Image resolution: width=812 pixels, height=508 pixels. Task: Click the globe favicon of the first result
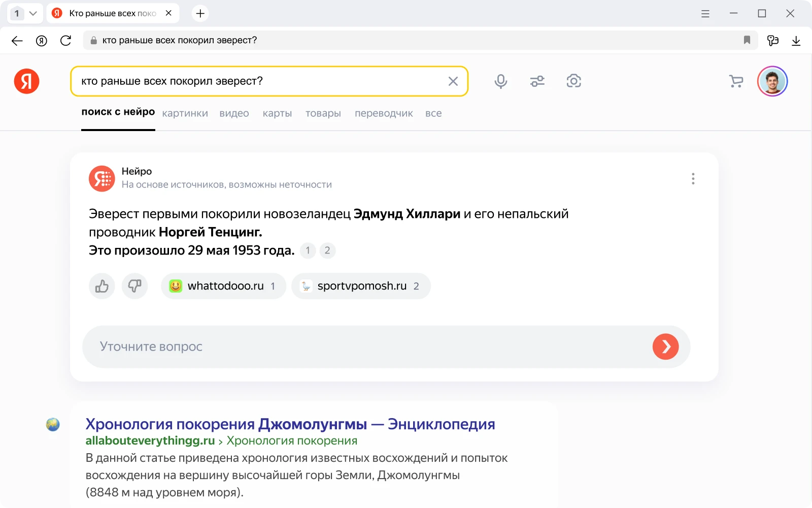[x=53, y=424]
